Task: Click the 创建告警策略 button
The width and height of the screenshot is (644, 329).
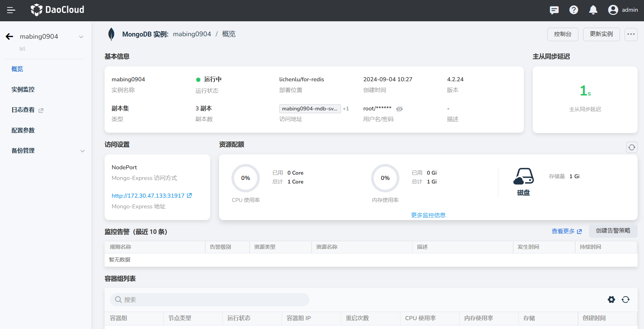Action: coord(613,231)
